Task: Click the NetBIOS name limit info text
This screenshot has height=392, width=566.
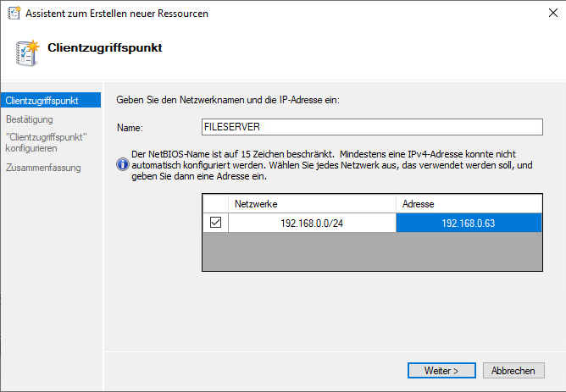Action: point(330,165)
